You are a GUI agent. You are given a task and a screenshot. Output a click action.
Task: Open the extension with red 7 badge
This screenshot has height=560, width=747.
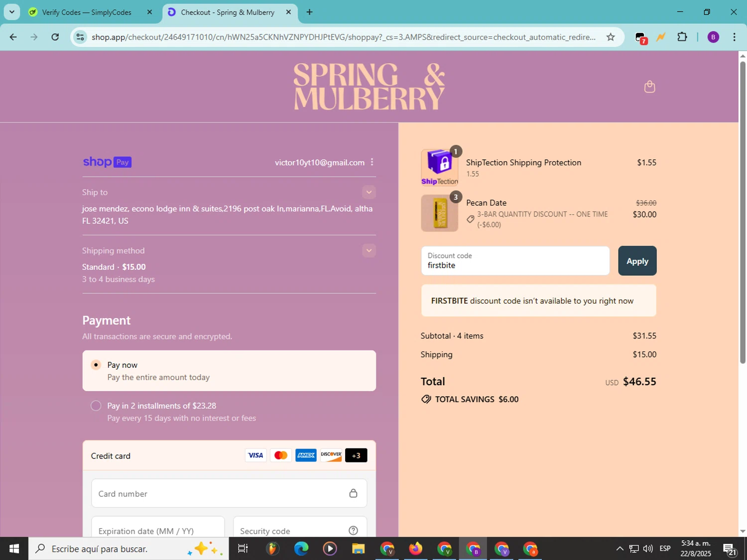[x=641, y=37]
